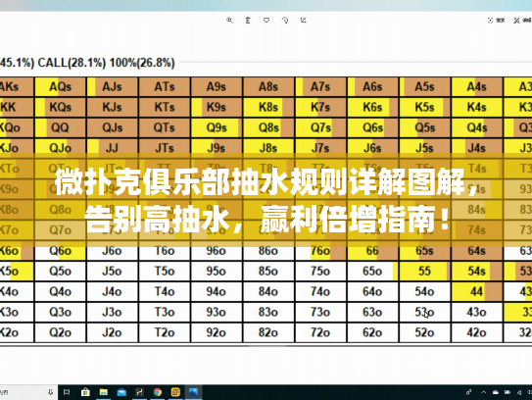The image size is (532, 400).
Task: Open the crop tool icon
Action: tap(304, 21)
